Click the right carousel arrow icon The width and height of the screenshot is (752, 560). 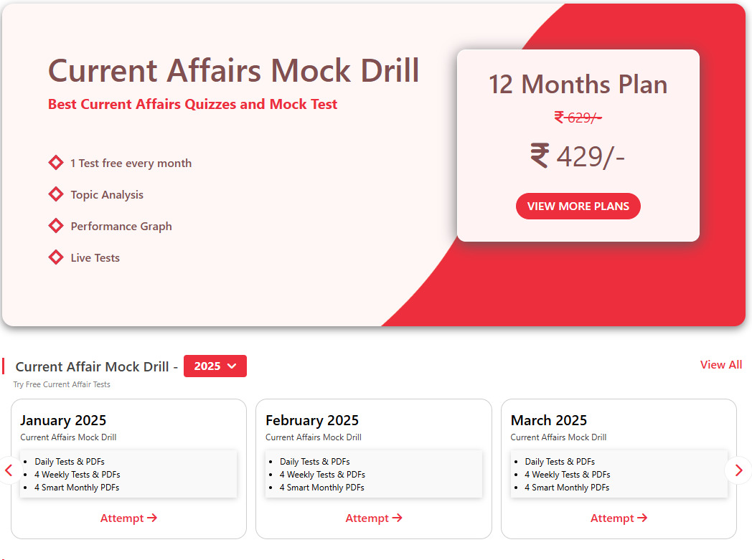click(739, 470)
